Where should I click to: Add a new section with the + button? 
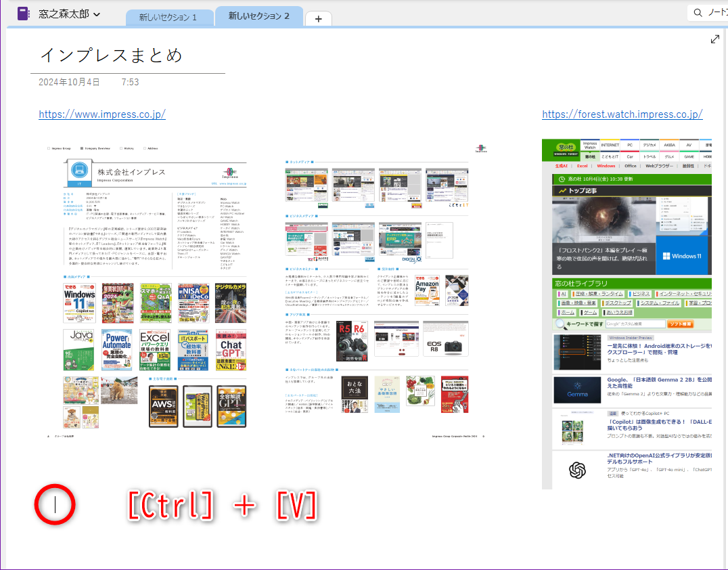pyautogui.click(x=317, y=18)
